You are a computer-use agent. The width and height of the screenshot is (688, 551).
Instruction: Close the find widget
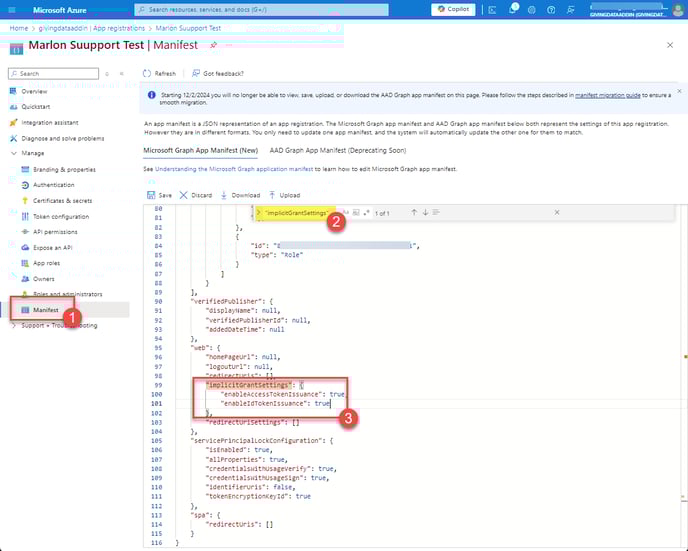coord(557,212)
